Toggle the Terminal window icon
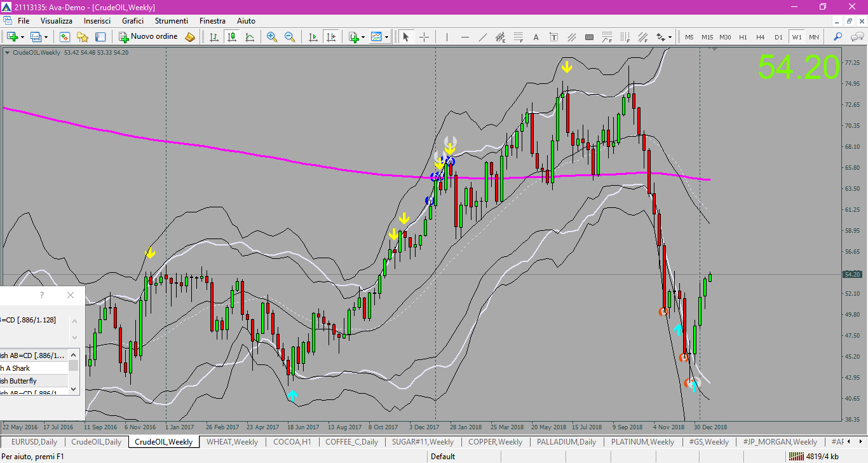 click(x=100, y=37)
